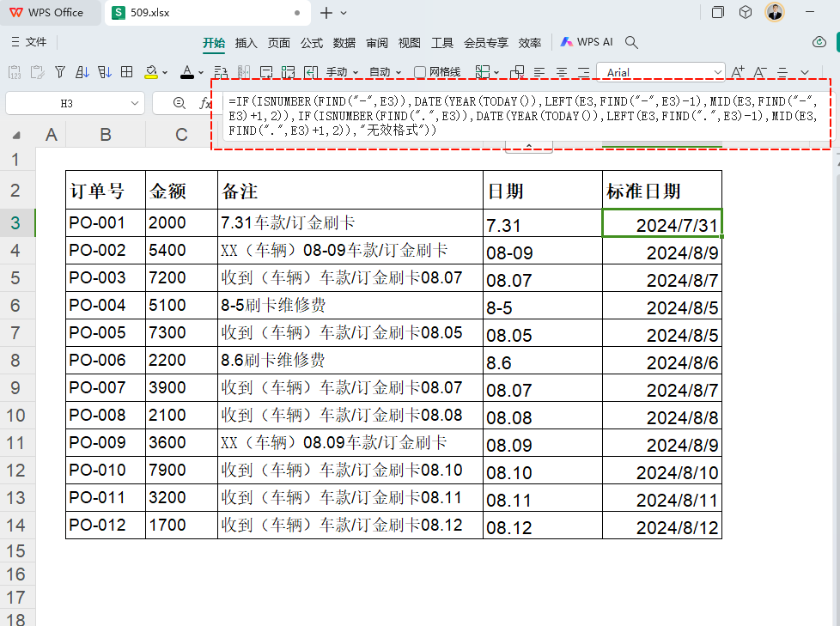Open the 插入 ribbon tab
The height and width of the screenshot is (626, 840).
click(x=246, y=43)
